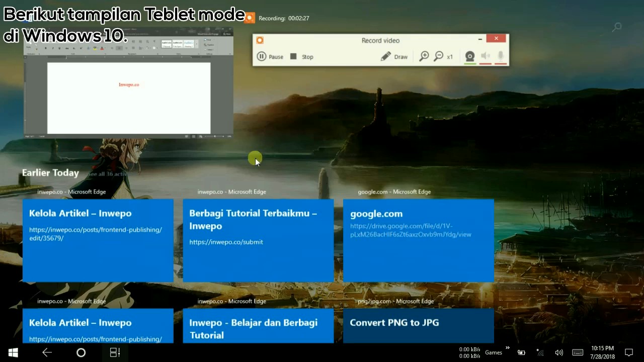The width and height of the screenshot is (644, 362).
Task: Open the google.com activity card
Action: pos(418,240)
